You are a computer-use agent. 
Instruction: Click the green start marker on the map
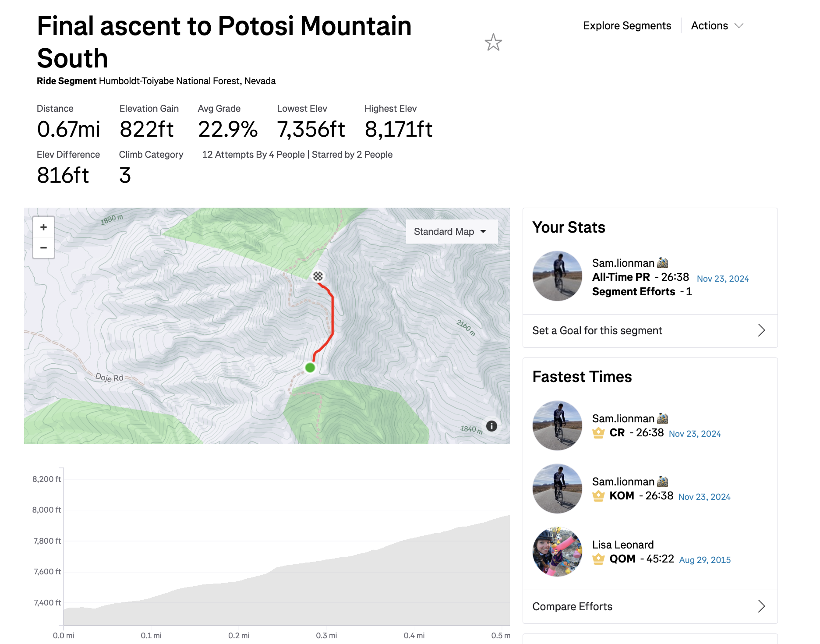point(310,368)
